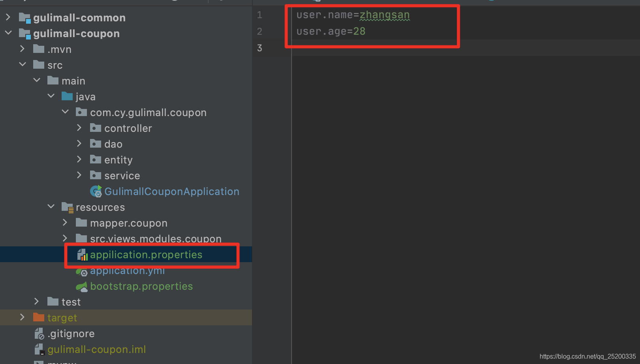The height and width of the screenshot is (364, 640).
Task: Expand the mapper.coupon folder
Action: [65, 223]
